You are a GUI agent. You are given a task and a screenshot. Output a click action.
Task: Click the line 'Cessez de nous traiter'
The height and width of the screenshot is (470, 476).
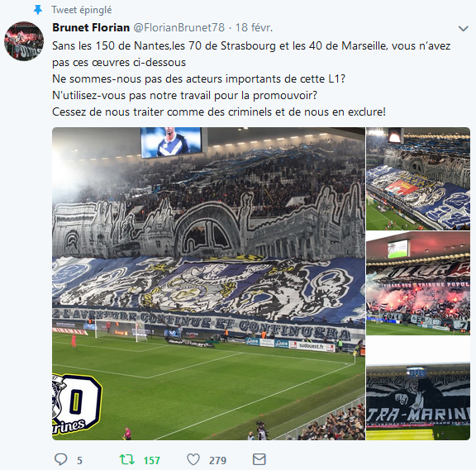click(219, 112)
